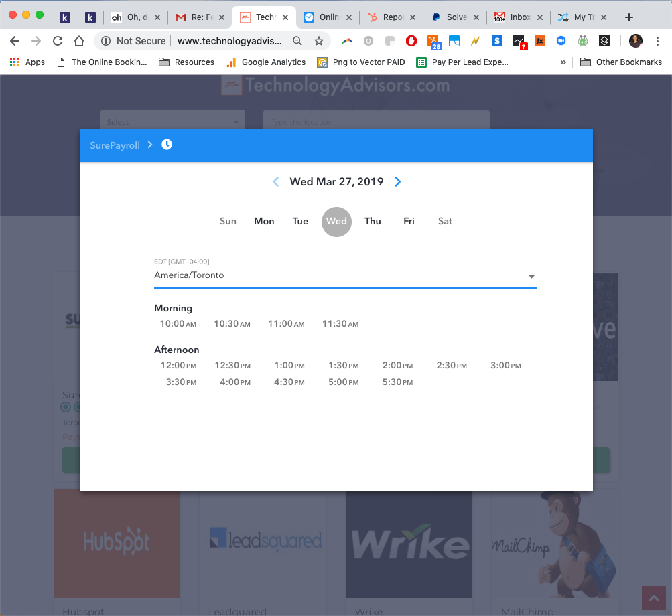
Task: Open The Online Bookin... bookmark
Action: click(102, 62)
